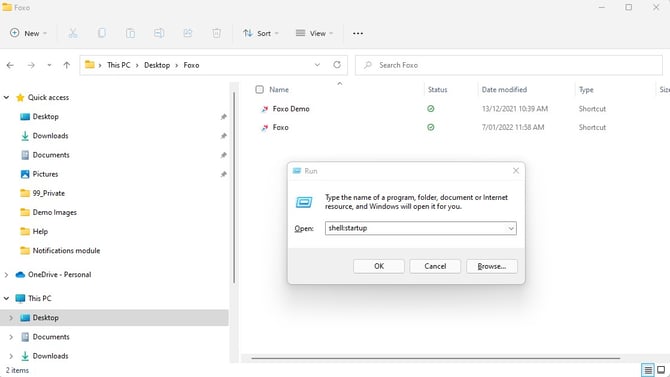This screenshot has width=670, height=377.
Task: Sort by Type column header
Action: [586, 90]
